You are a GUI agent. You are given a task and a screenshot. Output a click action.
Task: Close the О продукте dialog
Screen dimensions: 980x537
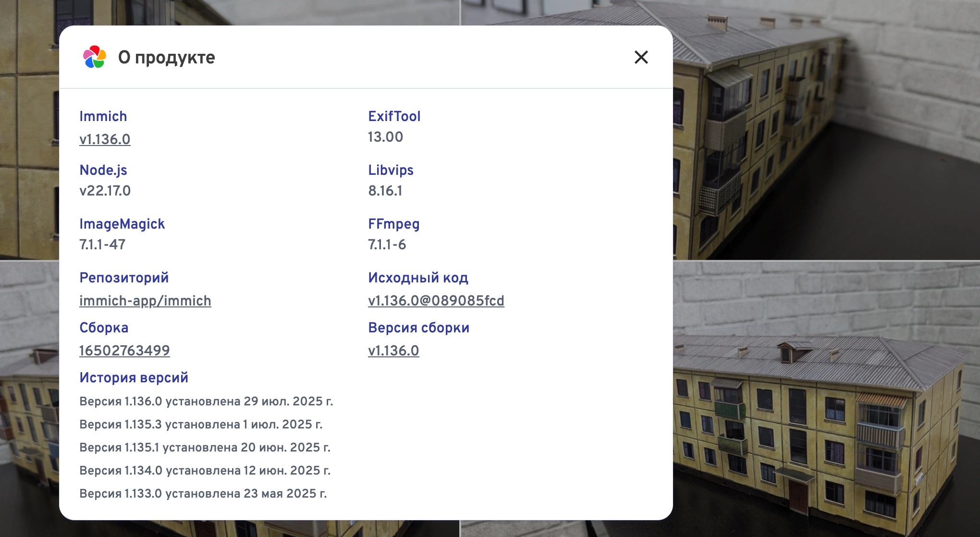[641, 57]
